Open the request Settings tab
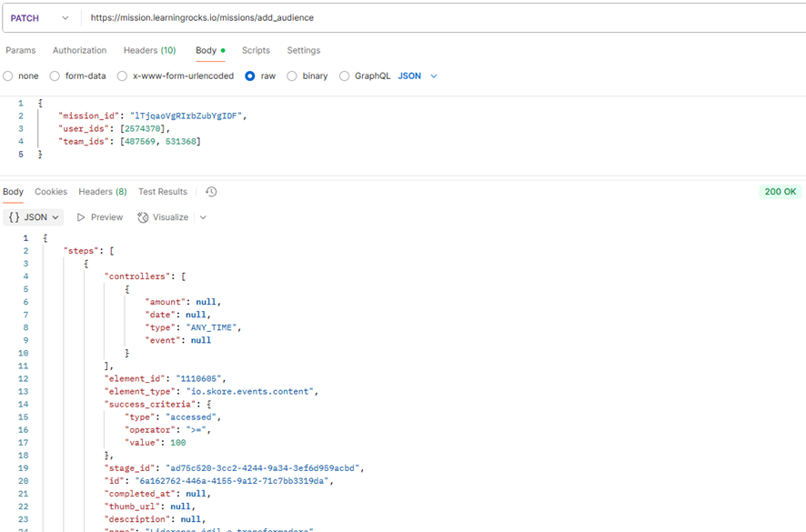Screen dimensions: 806x532 coord(303,51)
